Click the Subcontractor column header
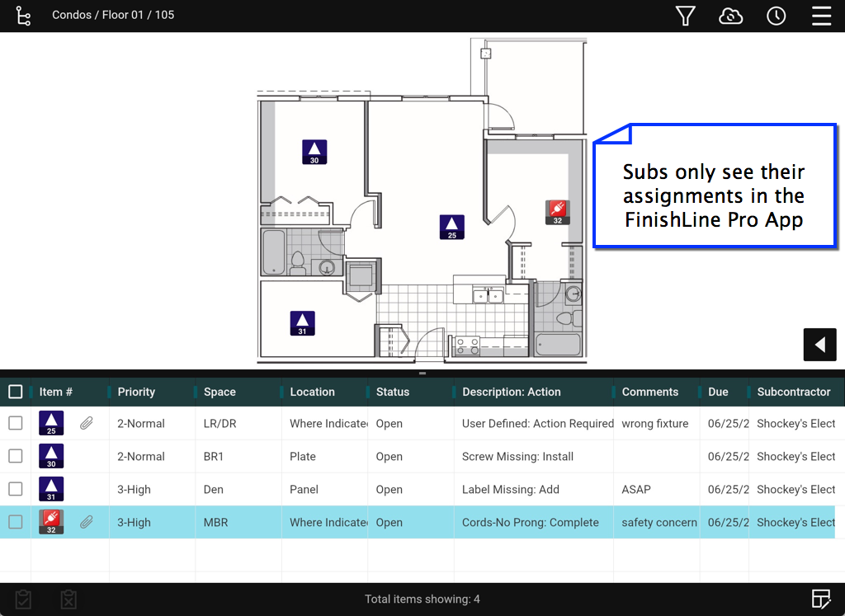The width and height of the screenshot is (845, 616). click(794, 392)
